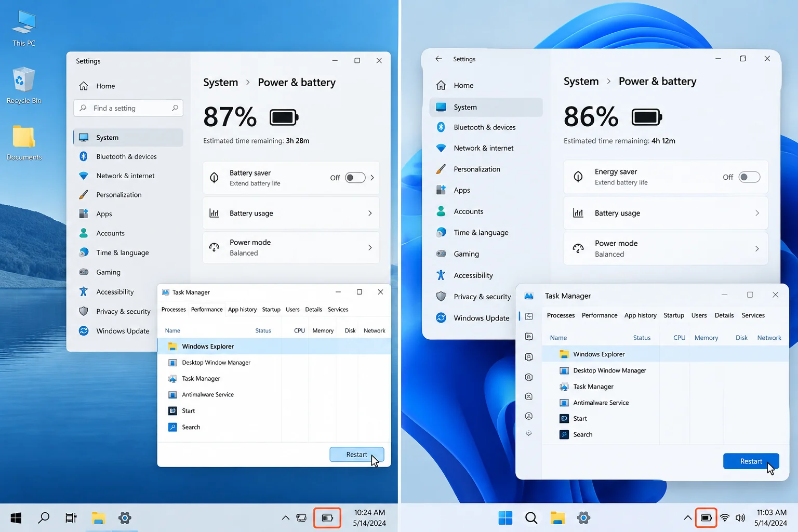Viewport: 798px width, 532px height.
Task: Open the 11:03 AM clock on the taskbar
Action: pos(771,518)
